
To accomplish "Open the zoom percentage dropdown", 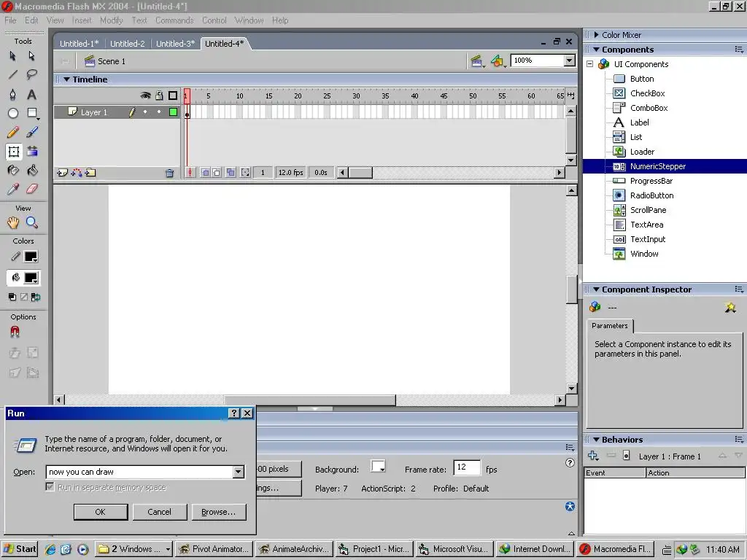I will pyautogui.click(x=570, y=61).
